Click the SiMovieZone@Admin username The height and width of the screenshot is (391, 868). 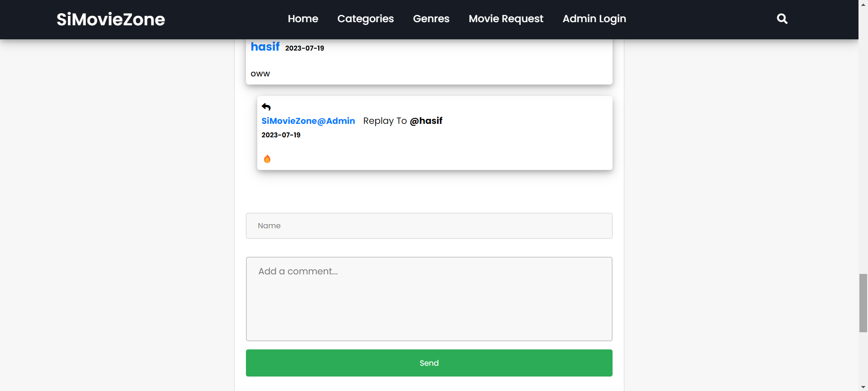(308, 121)
